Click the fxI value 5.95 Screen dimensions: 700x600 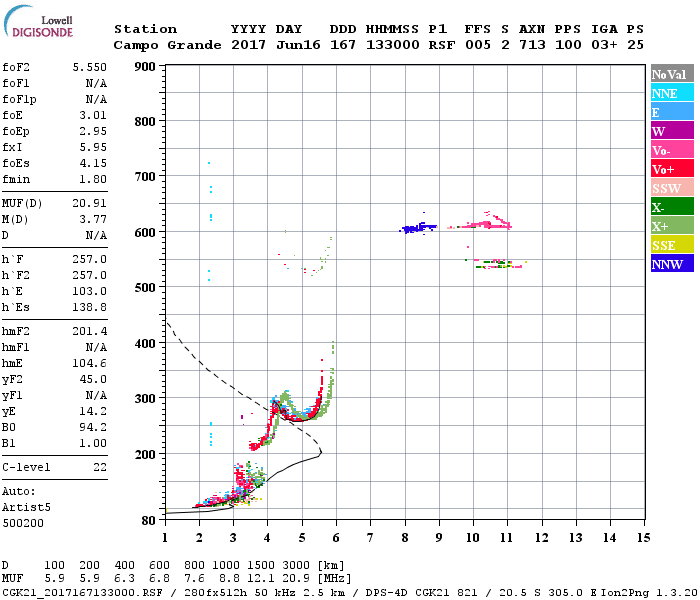93,147
